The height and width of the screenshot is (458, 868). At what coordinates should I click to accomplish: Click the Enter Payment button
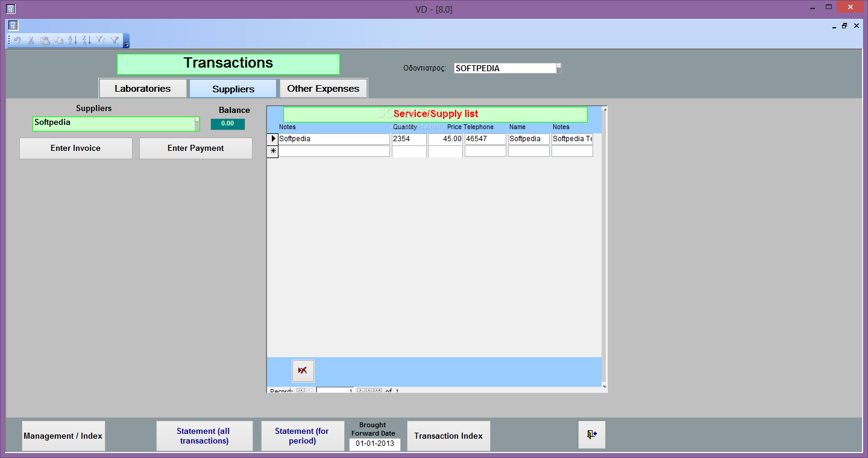point(196,148)
